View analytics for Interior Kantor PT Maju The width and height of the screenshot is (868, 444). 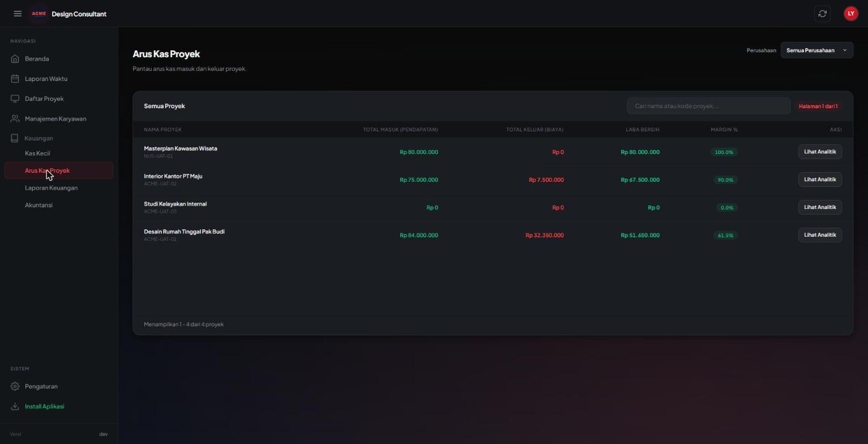coord(820,180)
